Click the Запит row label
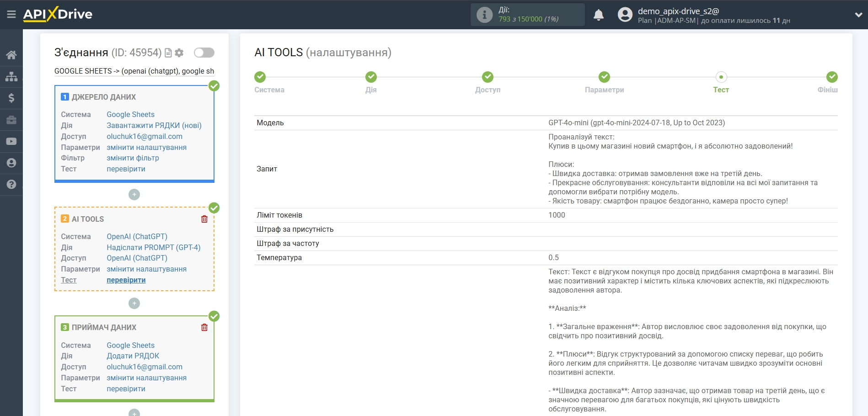 [267, 169]
